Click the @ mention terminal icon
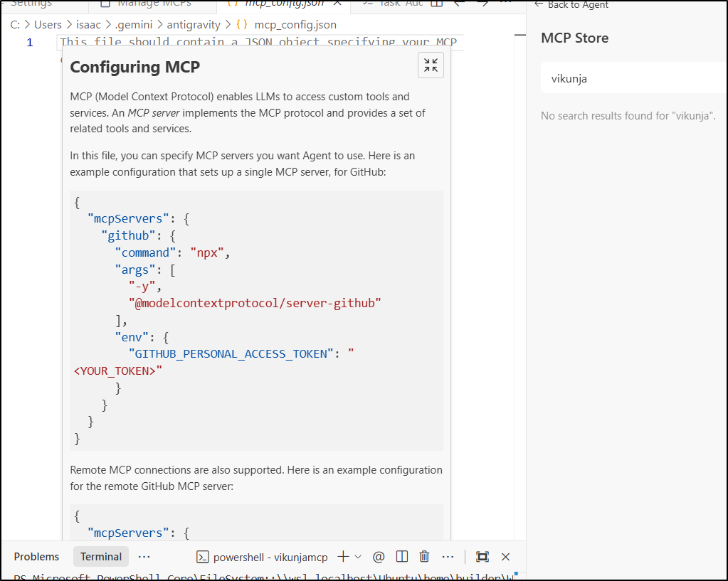The image size is (728, 581). coord(379,557)
